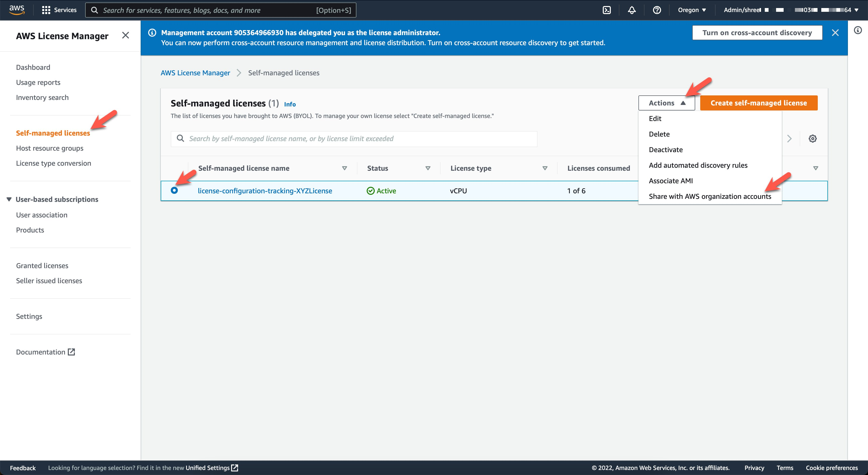The width and height of the screenshot is (868, 475).
Task: Open the help question-mark icon
Action: [656, 10]
